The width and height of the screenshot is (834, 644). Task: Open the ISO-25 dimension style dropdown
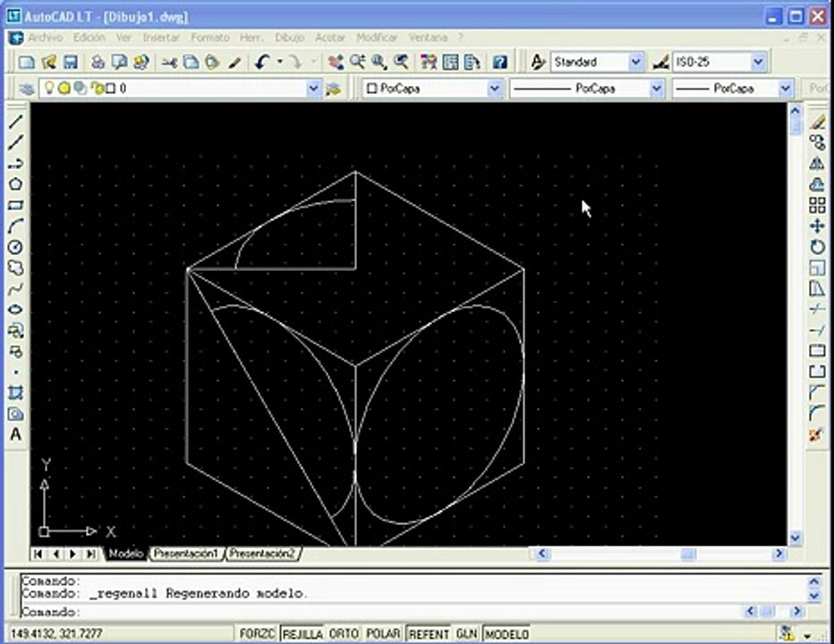click(758, 63)
